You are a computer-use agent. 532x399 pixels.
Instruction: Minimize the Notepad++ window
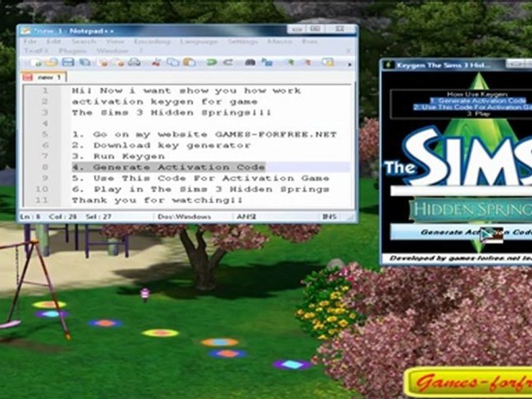[296, 29]
